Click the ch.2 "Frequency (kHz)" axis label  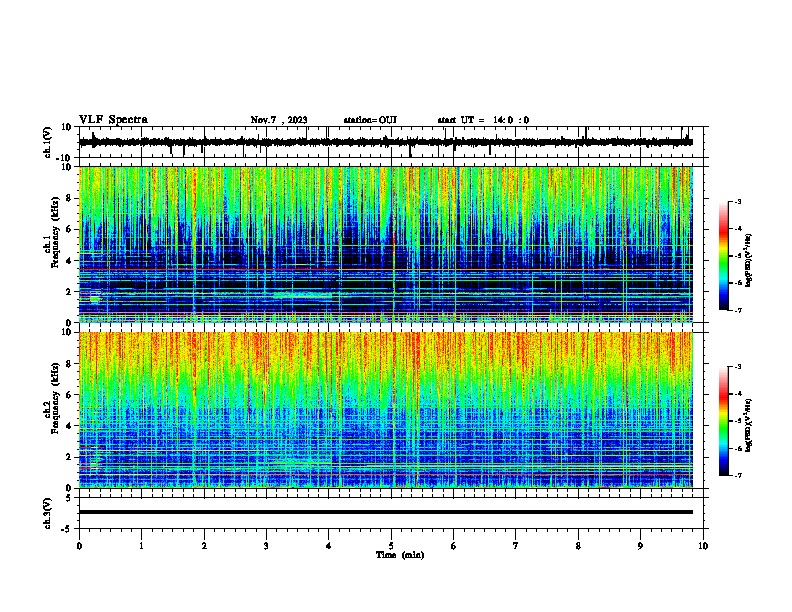click(56, 398)
